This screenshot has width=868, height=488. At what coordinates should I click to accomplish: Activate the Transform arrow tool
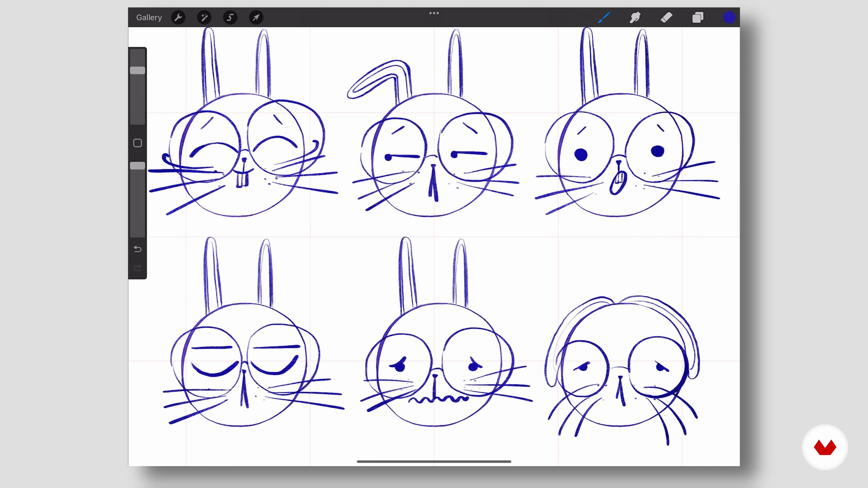pyautogui.click(x=256, y=18)
